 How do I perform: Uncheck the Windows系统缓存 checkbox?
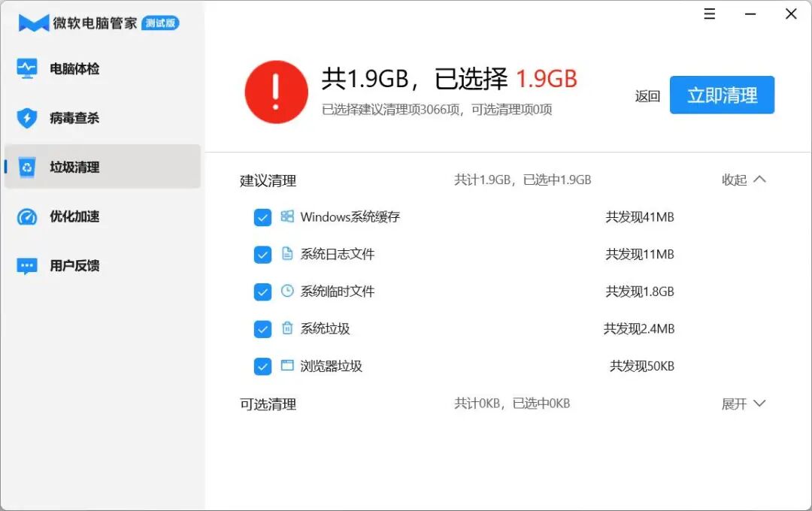pyautogui.click(x=262, y=217)
